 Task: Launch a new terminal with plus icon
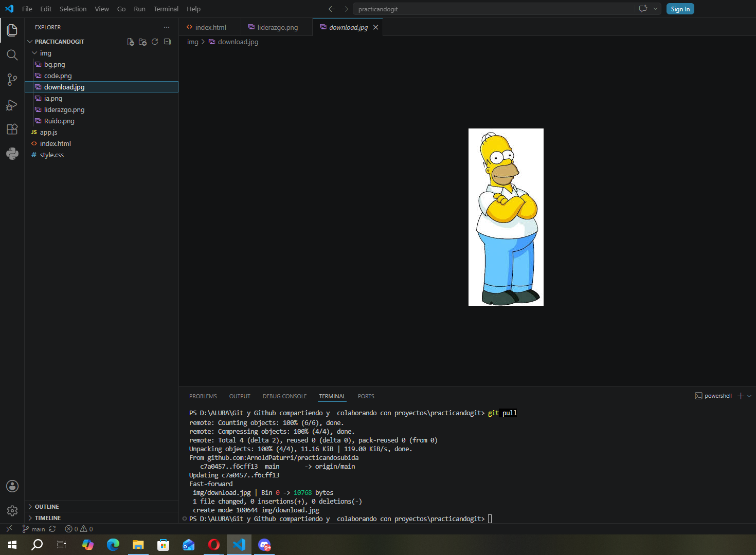point(741,396)
